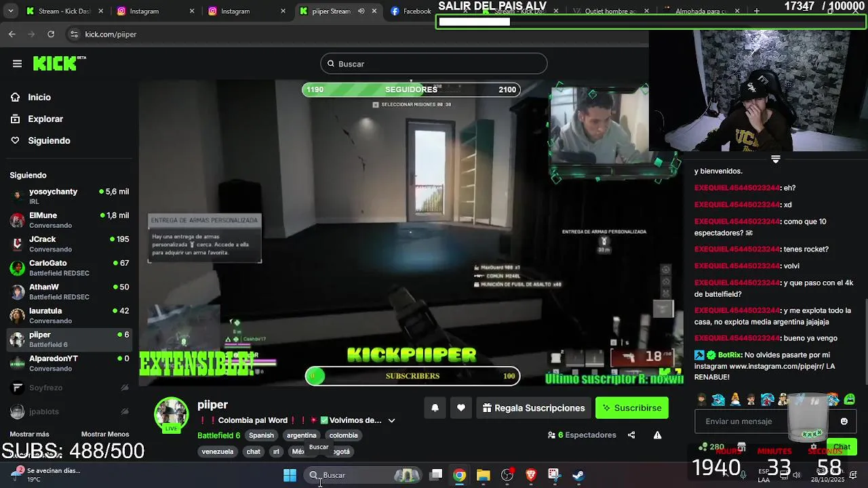This screenshot has width=868, height=488.
Task: Click Mostrar Menos link
Action: [105, 434]
